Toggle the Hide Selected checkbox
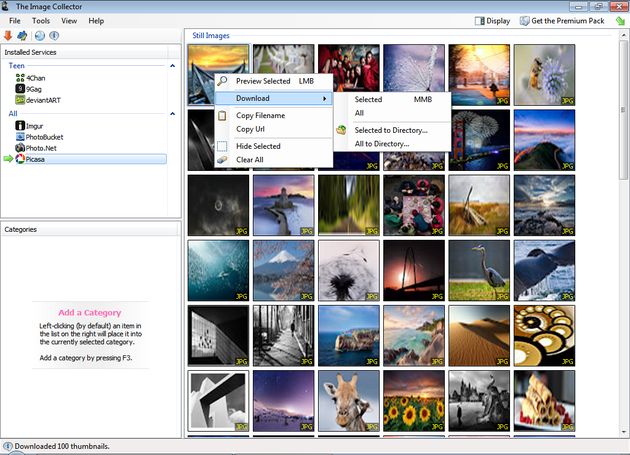The width and height of the screenshot is (630, 455). (222, 146)
